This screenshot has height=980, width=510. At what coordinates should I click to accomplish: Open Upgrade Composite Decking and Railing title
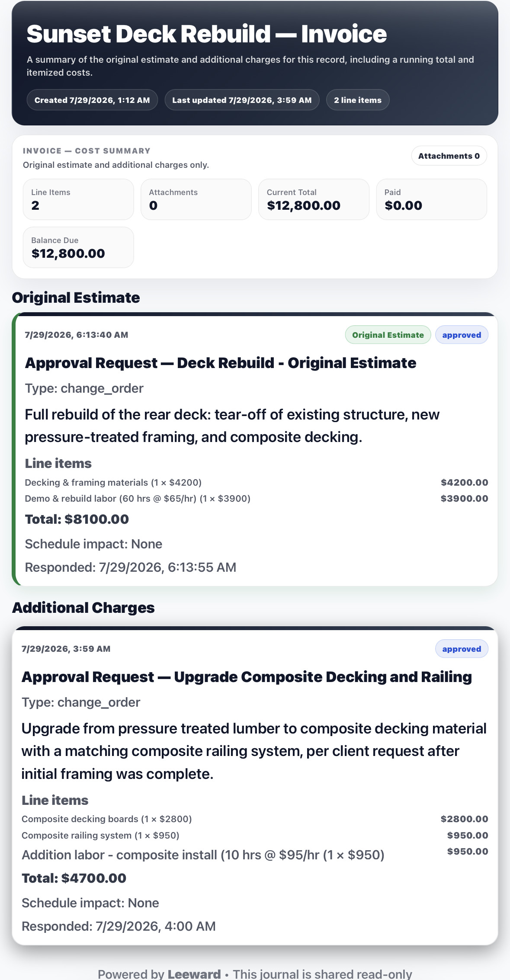[x=247, y=677]
